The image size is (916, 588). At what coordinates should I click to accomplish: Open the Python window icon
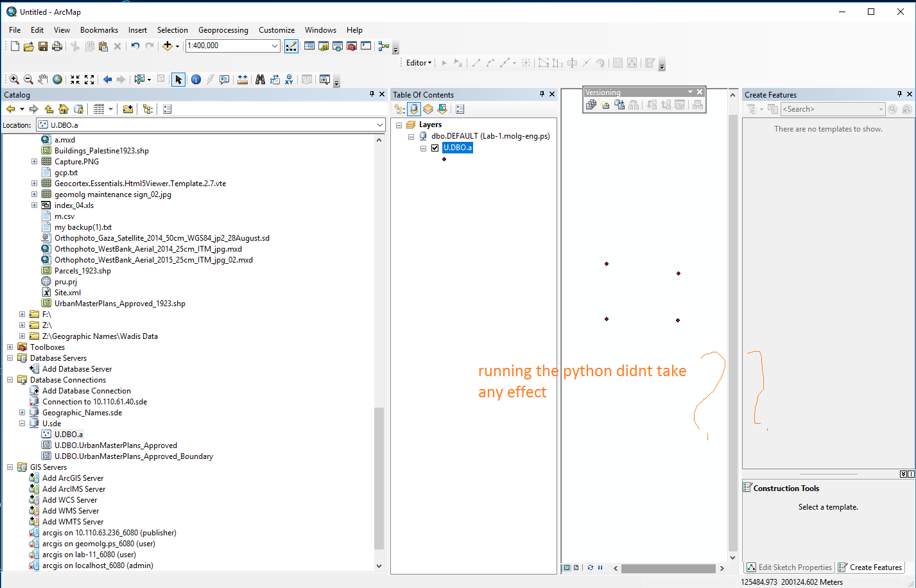(x=366, y=46)
